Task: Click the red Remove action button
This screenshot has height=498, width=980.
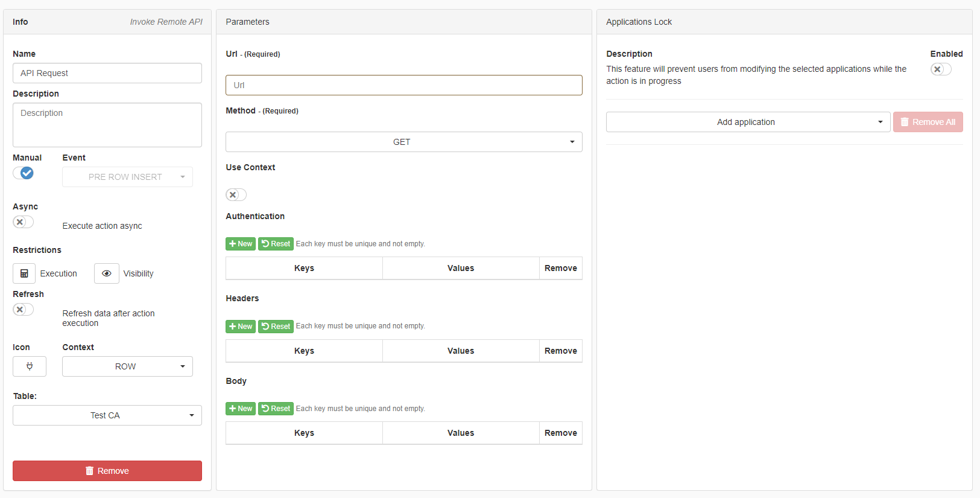Action: pyautogui.click(x=107, y=471)
